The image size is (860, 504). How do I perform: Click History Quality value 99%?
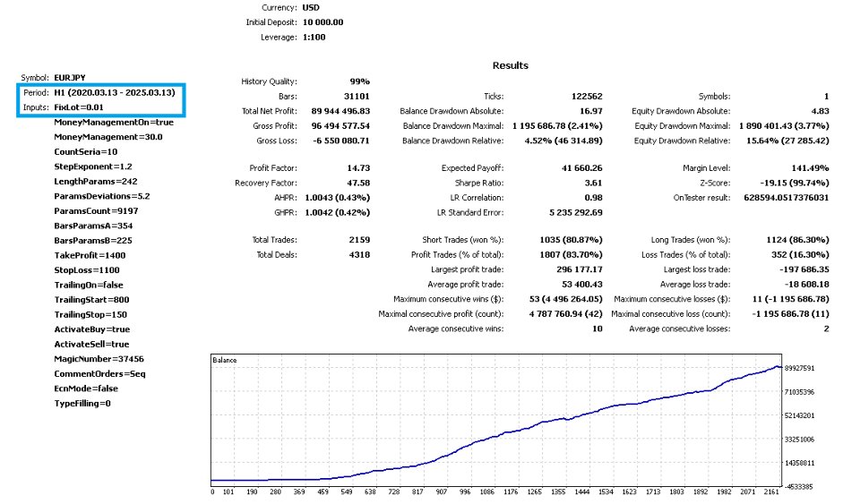pyautogui.click(x=360, y=81)
